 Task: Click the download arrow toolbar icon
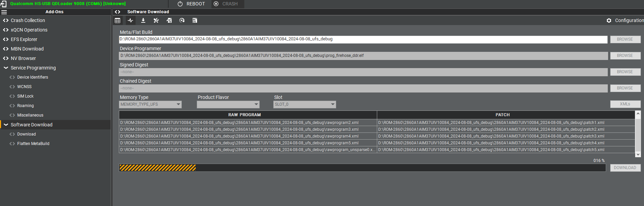(x=143, y=20)
